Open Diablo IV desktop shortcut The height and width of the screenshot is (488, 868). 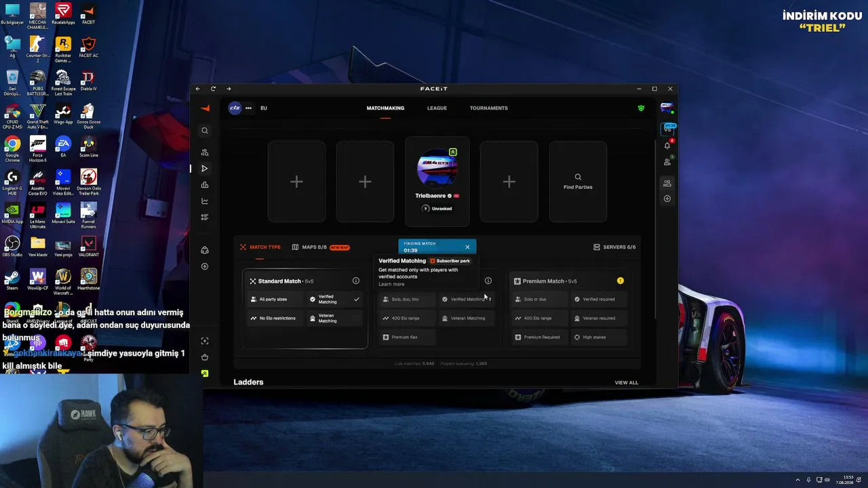89,80
